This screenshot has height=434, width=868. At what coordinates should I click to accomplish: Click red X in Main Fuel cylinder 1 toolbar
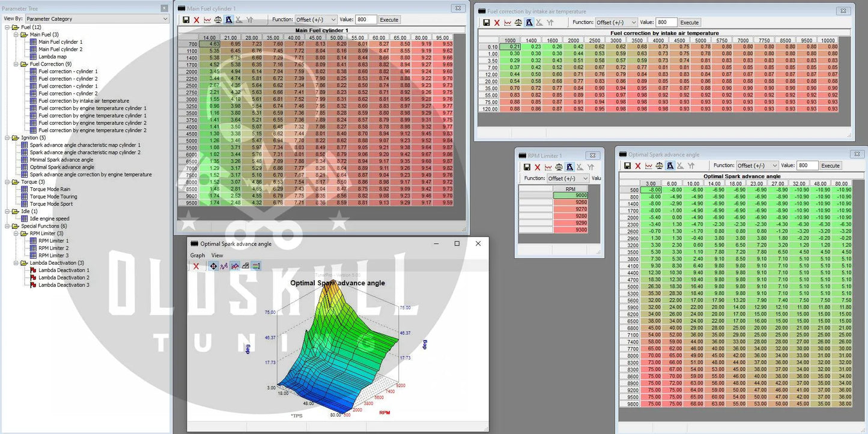pos(196,20)
